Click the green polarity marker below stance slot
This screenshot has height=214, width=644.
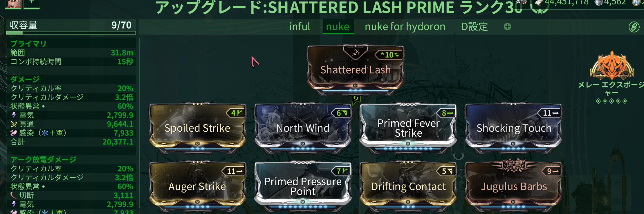pos(356,100)
